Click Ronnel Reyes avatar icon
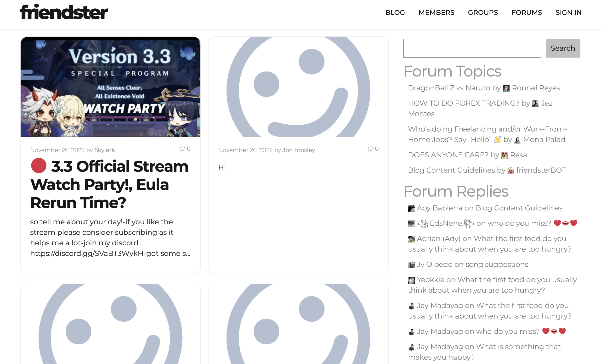 pyautogui.click(x=506, y=88)
